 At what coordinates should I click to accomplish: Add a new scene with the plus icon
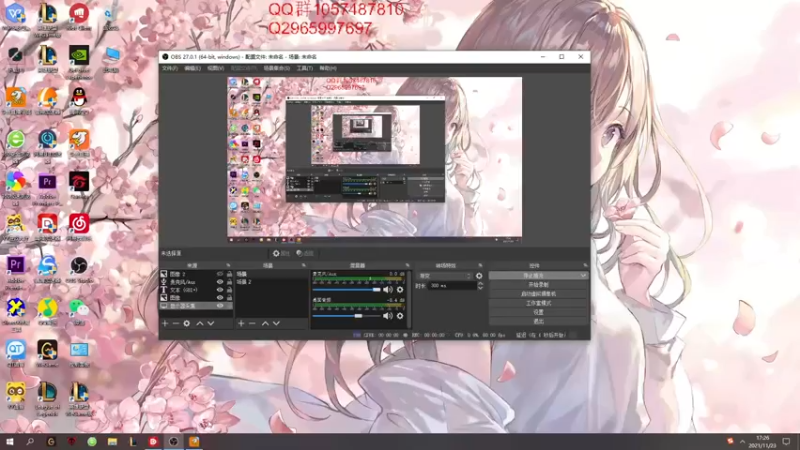click(241, 323)
